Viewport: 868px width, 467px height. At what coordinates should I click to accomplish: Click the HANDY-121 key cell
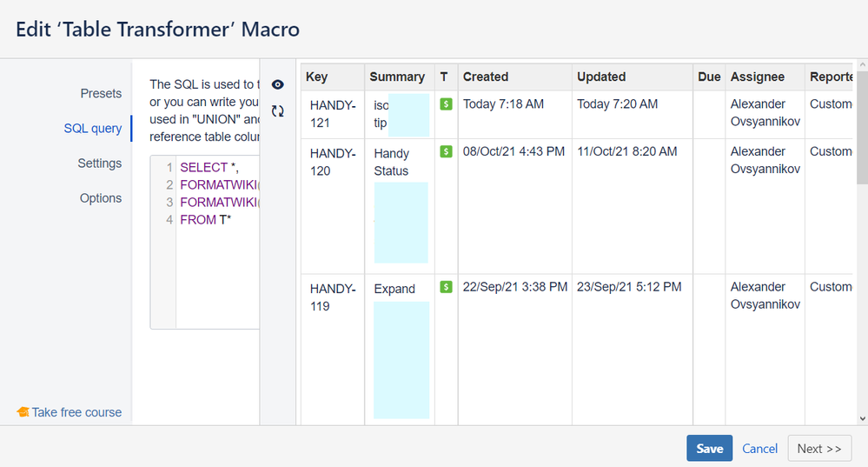(x=330, y=113)
